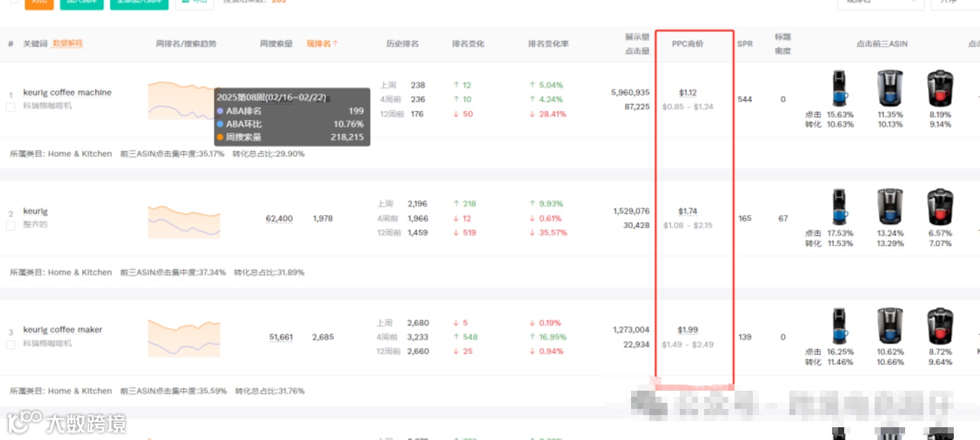The image size is (980, 440).
Task: Click the PPC bid value $1.99
Action: 688,330
